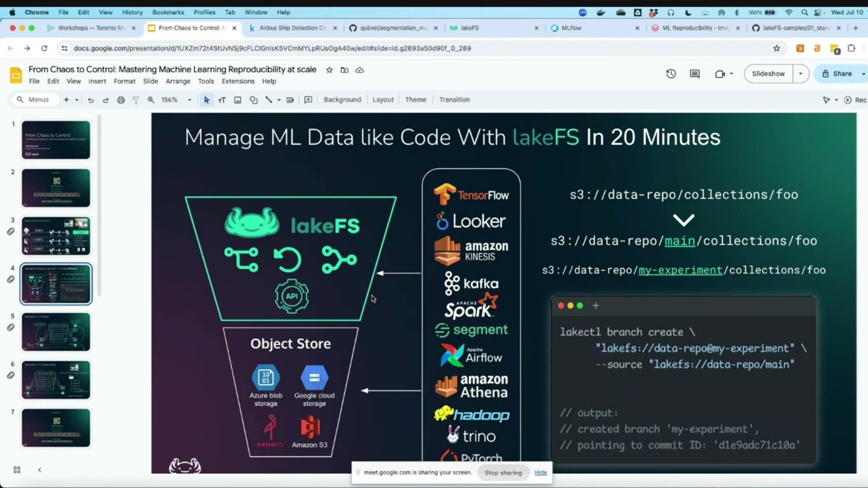Click the Theme button
Screen dimensions: 868x488
416,100
